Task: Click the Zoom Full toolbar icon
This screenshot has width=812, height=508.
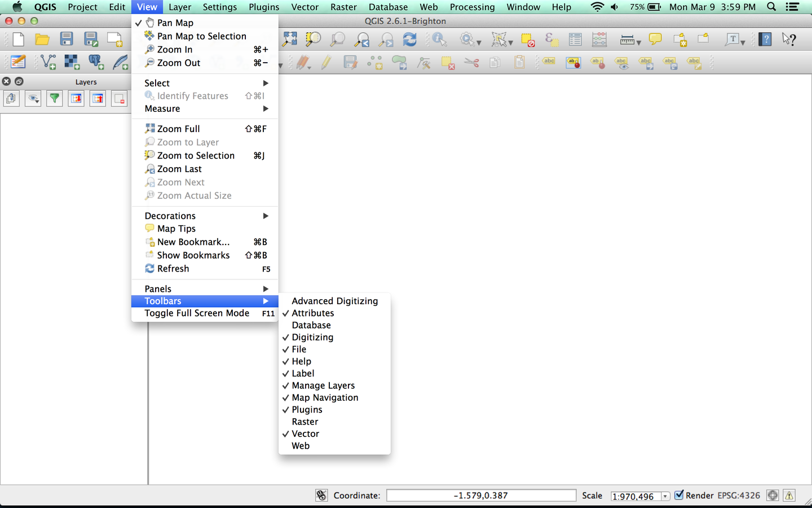Action: [x=290, y=40]
